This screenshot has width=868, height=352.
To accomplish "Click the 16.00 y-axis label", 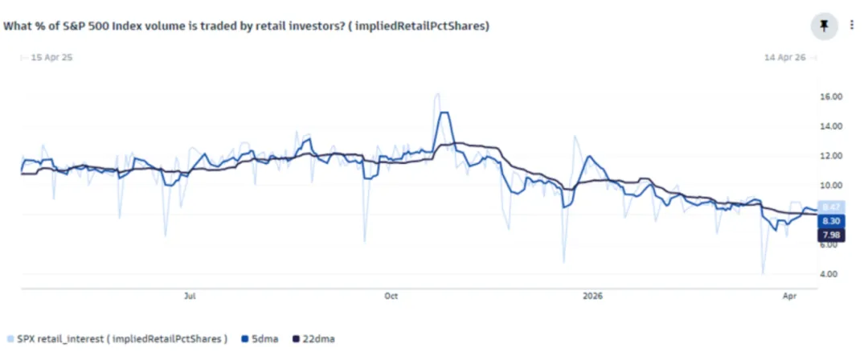I will tap(831, 96).
